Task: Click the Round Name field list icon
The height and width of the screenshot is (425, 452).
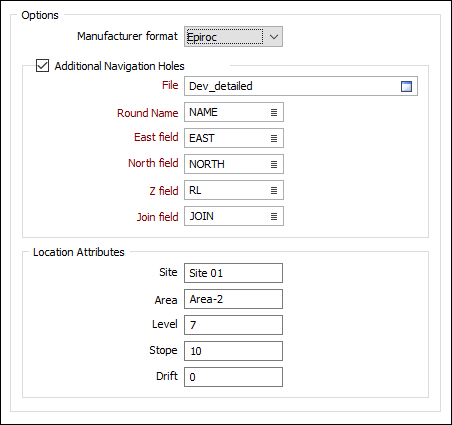Action: [x=274, y=112]
